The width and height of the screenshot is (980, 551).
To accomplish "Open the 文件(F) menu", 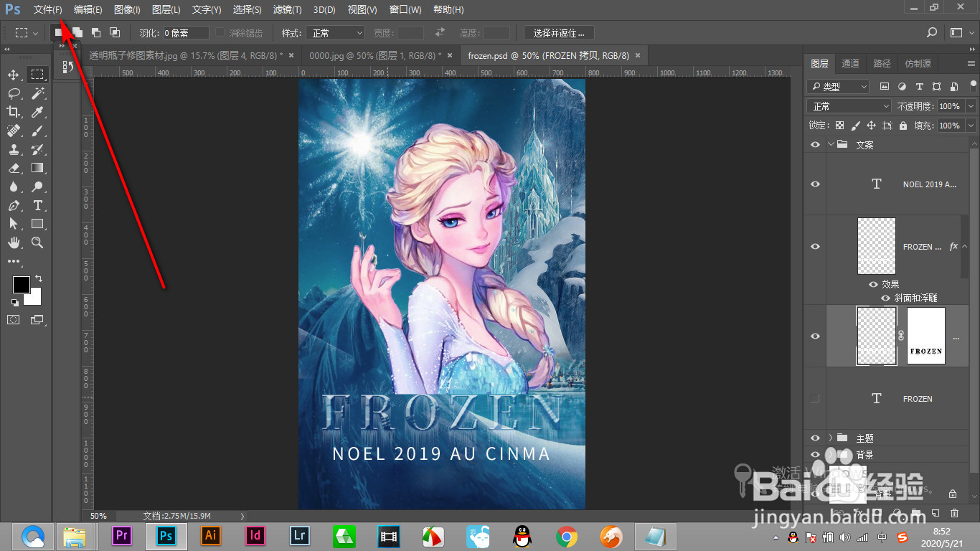I will coord(48,10).
